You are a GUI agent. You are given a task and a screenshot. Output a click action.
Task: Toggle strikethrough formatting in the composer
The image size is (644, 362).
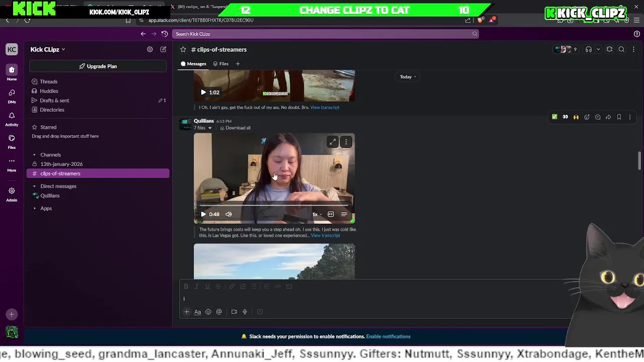coord(218,286)
